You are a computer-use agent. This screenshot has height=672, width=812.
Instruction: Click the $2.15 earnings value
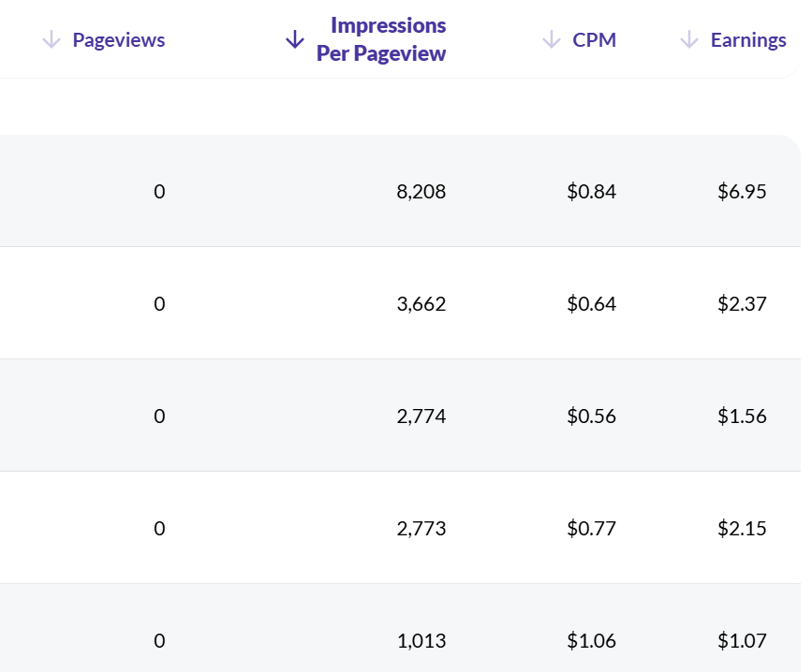[742, 529]
